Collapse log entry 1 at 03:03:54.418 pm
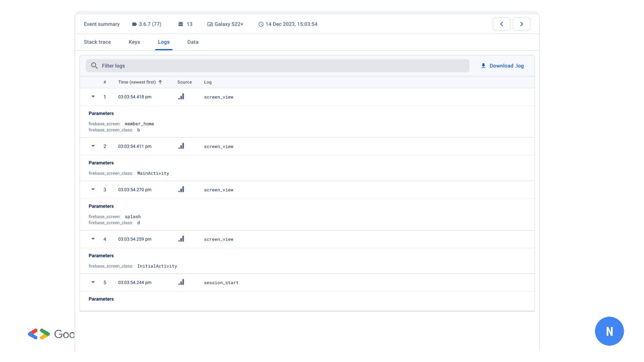The width and height of the screenshot is (644, 362). [93, 97]
